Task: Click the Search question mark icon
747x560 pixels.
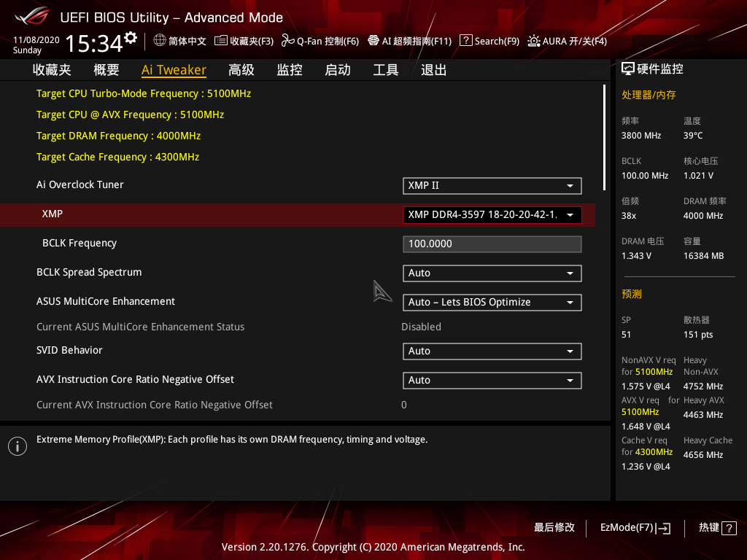Action: [x=465, y=41]
